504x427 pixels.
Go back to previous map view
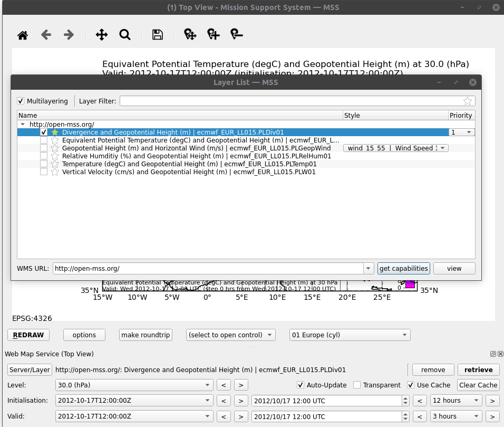click(x=46, y=34)
